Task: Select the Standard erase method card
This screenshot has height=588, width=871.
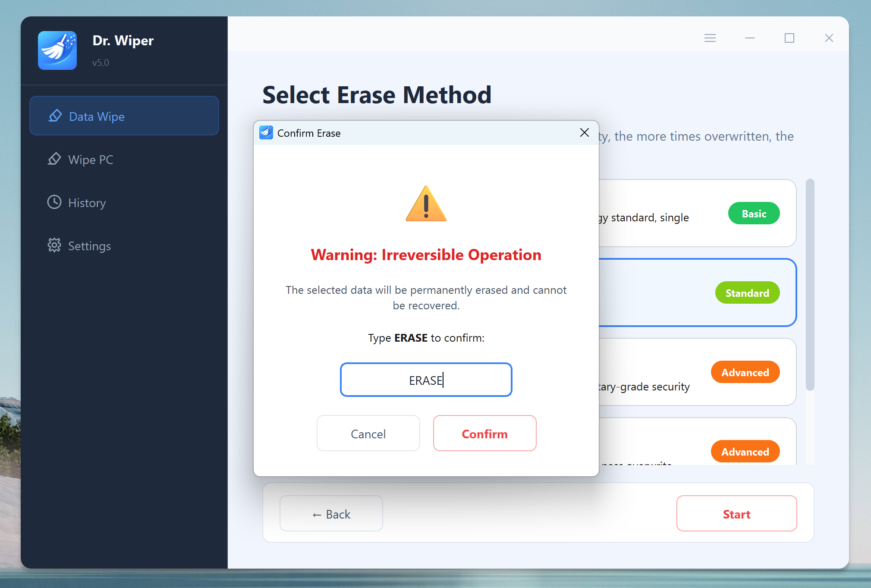Action: pyautogui.click(x=698, y=292)
